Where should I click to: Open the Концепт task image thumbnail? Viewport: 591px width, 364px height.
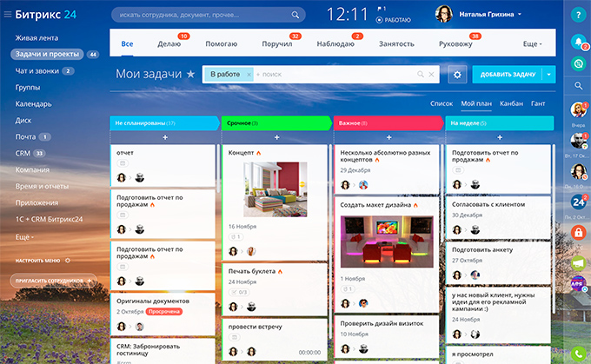coord(275,189)
